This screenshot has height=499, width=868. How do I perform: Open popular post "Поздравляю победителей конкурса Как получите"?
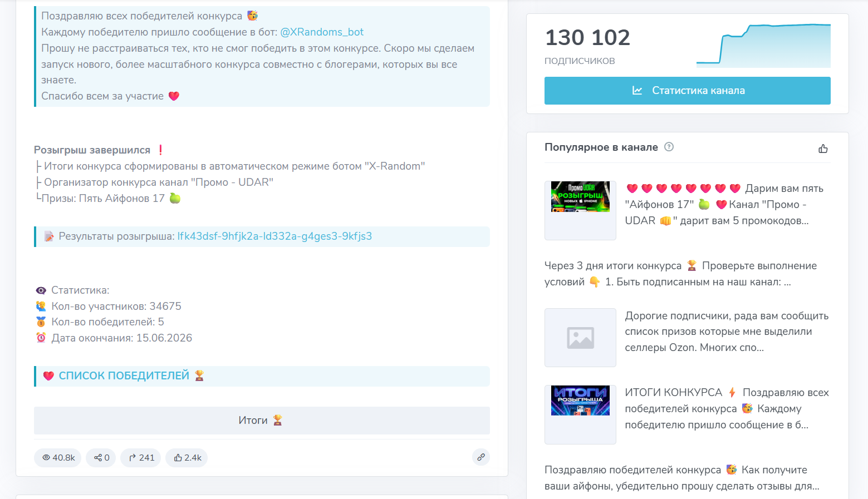point(681,478)
